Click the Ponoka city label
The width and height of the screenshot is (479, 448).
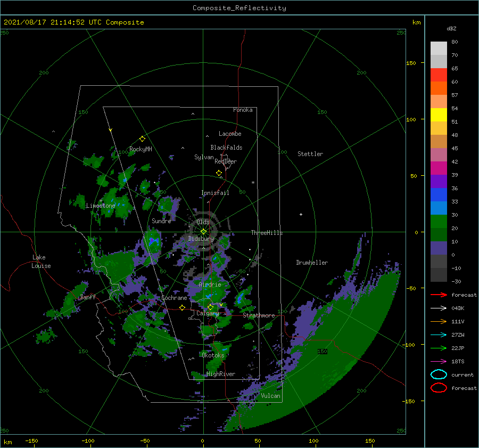243,110
